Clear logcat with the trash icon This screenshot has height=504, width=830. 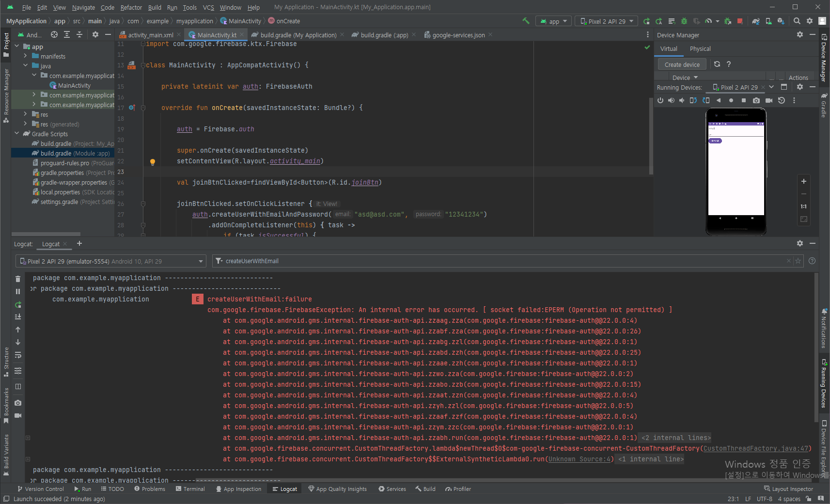tap(18, 279)
